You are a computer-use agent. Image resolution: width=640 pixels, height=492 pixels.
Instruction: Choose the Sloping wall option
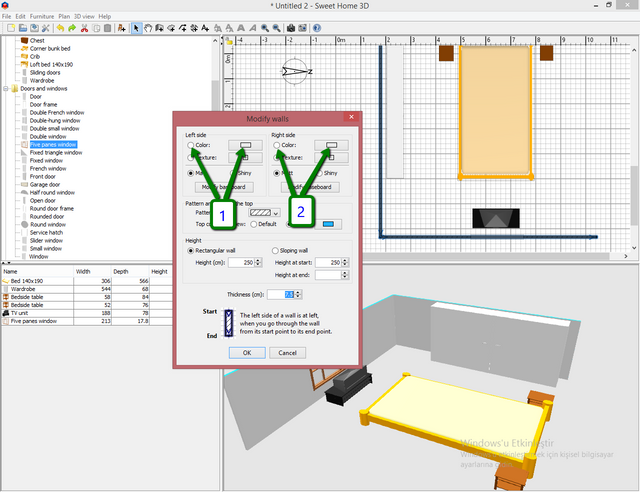pos(276,250)
